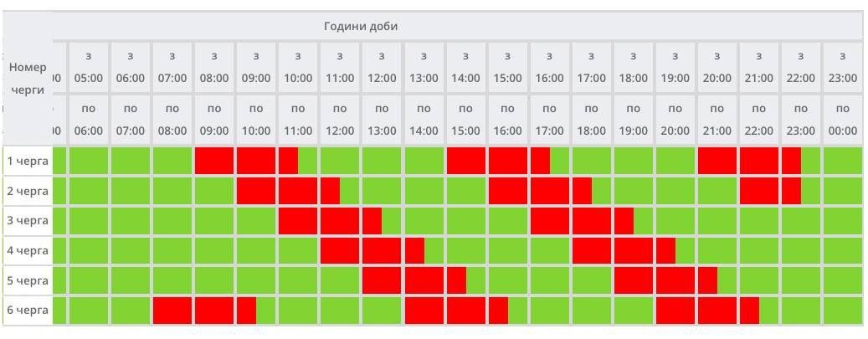Select the "2 черга" row label
Screen dimensions: 868x339
point(28,191)
